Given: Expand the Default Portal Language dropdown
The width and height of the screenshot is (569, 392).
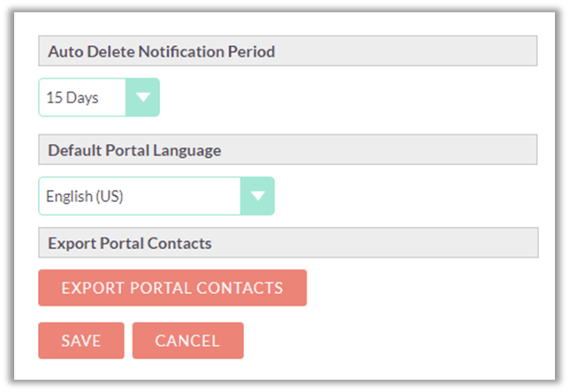Looking at the screenshot, I should pyautogui.click(x=156, y=196).
